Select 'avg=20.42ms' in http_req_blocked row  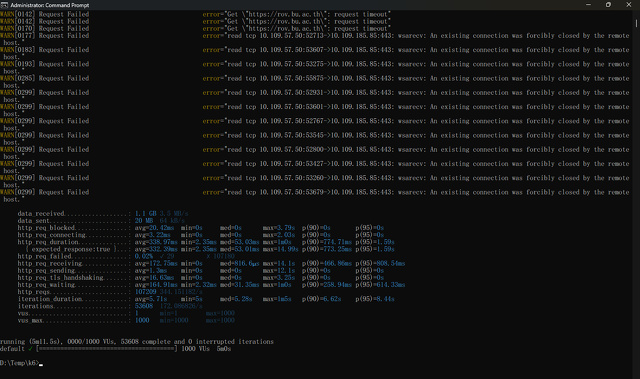pyautogui.click(x=154, y=228)
